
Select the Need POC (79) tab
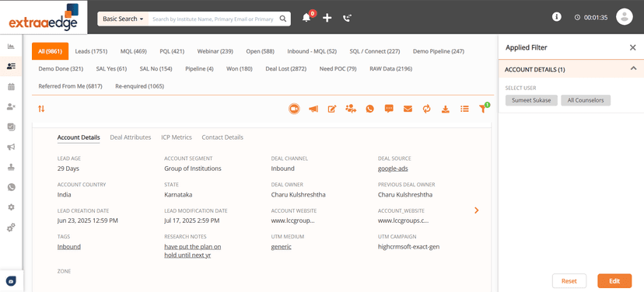coord(338,68)
